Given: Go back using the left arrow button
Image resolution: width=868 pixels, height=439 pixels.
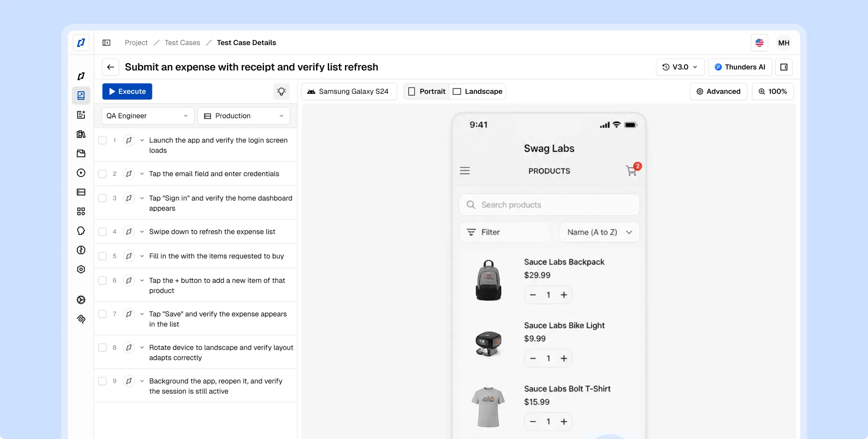Looking at the screenshot, I should coord(110,67).
